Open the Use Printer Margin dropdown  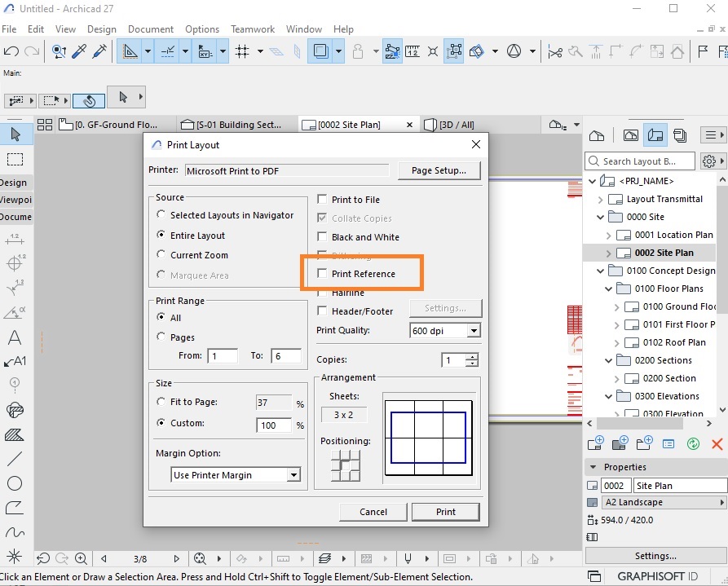click(236, 475)
